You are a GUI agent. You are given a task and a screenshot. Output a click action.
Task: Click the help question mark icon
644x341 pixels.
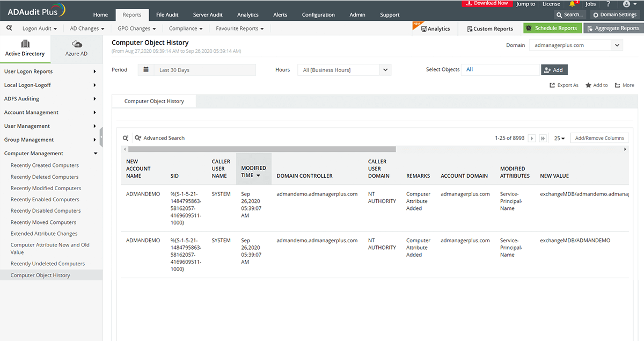point(608,4)
